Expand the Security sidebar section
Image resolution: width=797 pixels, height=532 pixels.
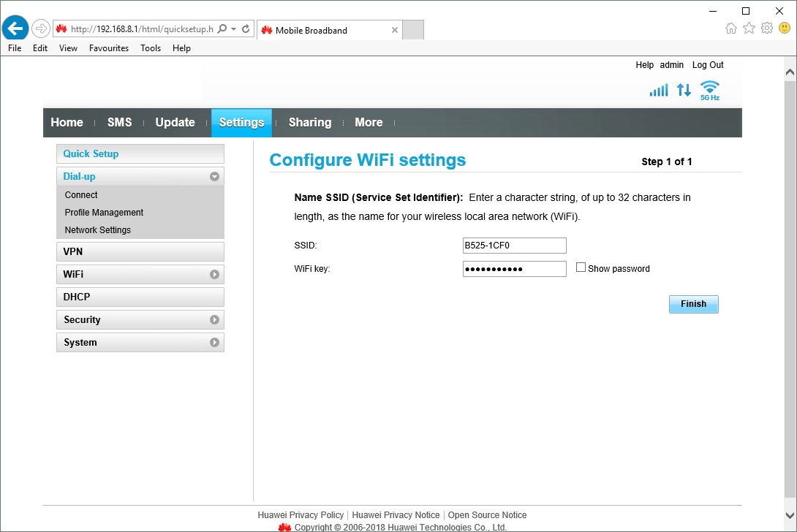214,320
